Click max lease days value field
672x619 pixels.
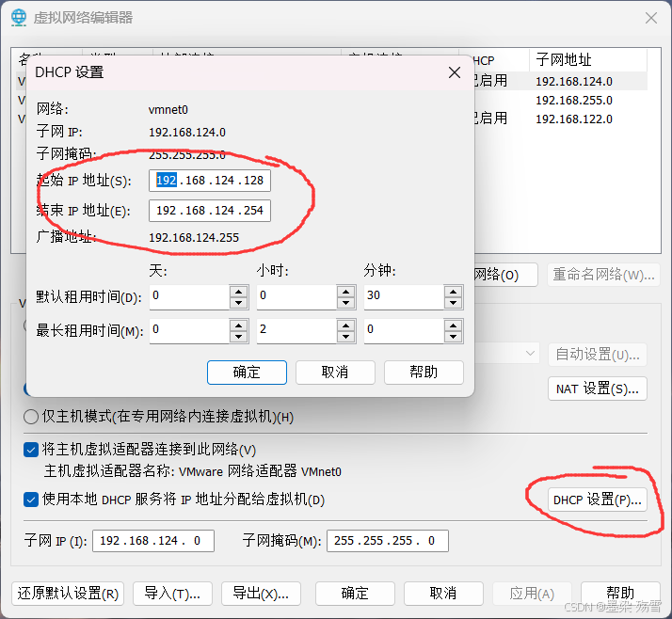pyautogui.click(x=189, y=331)
